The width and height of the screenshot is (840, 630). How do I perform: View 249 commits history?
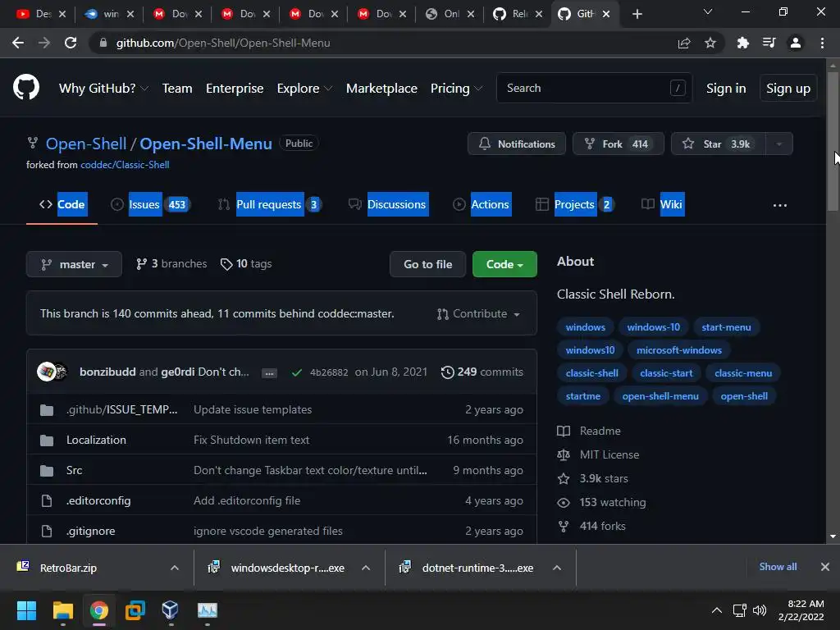pyautogui.click(x=482, y=372)
